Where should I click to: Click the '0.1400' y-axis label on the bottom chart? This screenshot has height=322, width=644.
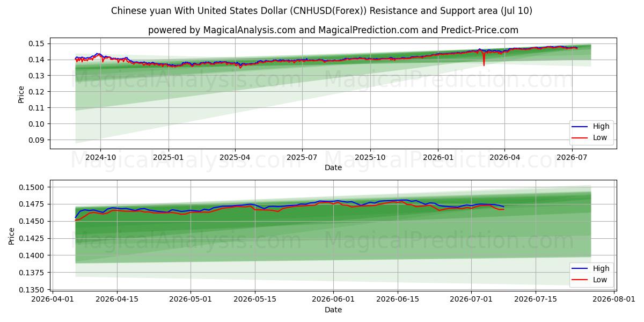tap(32, 255)
